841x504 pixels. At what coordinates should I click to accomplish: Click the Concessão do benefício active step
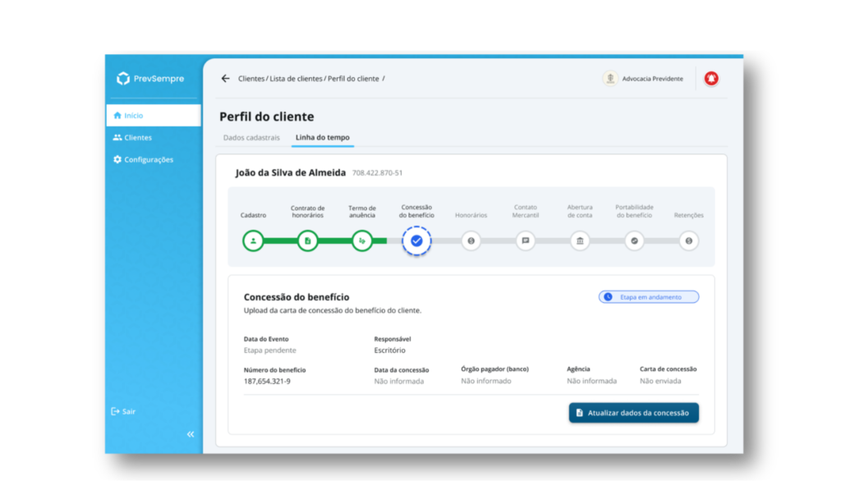416,241
